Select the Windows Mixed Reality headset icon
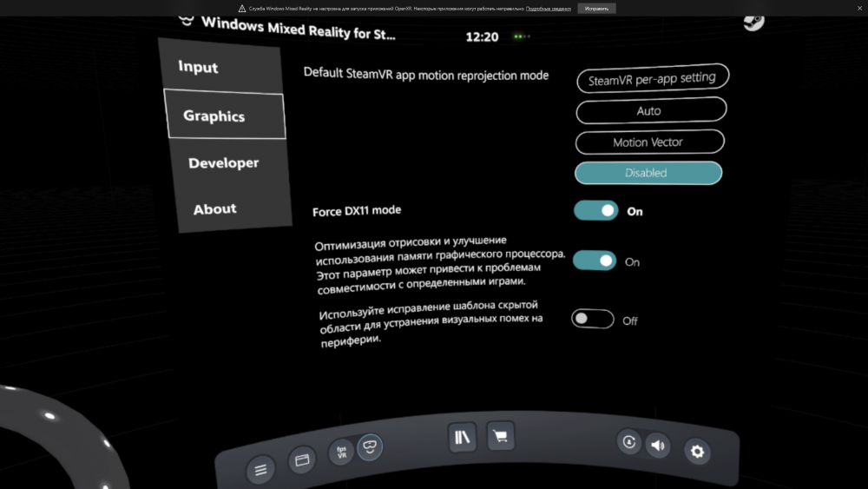868x489 pixels. pos(370,446)
